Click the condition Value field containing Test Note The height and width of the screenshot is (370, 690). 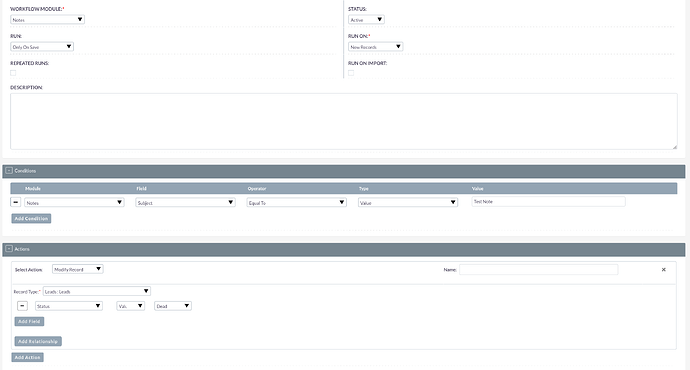tap(548, 201)
